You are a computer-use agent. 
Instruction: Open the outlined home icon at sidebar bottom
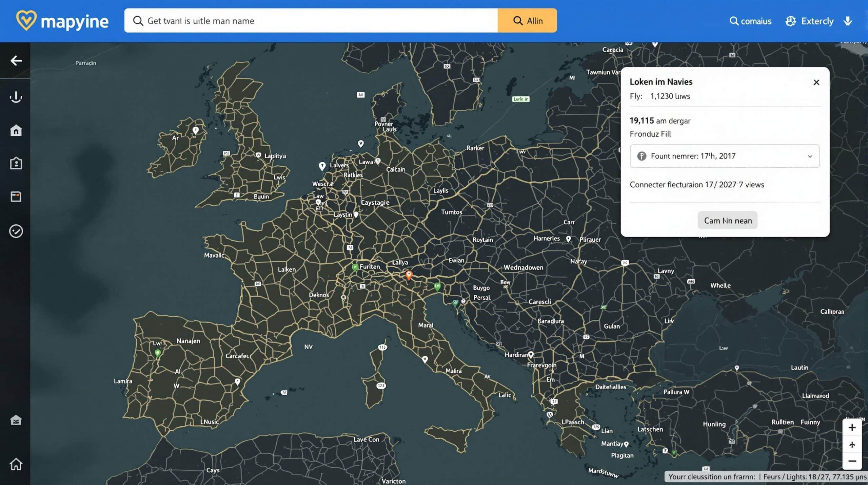(x=16, y=464)
